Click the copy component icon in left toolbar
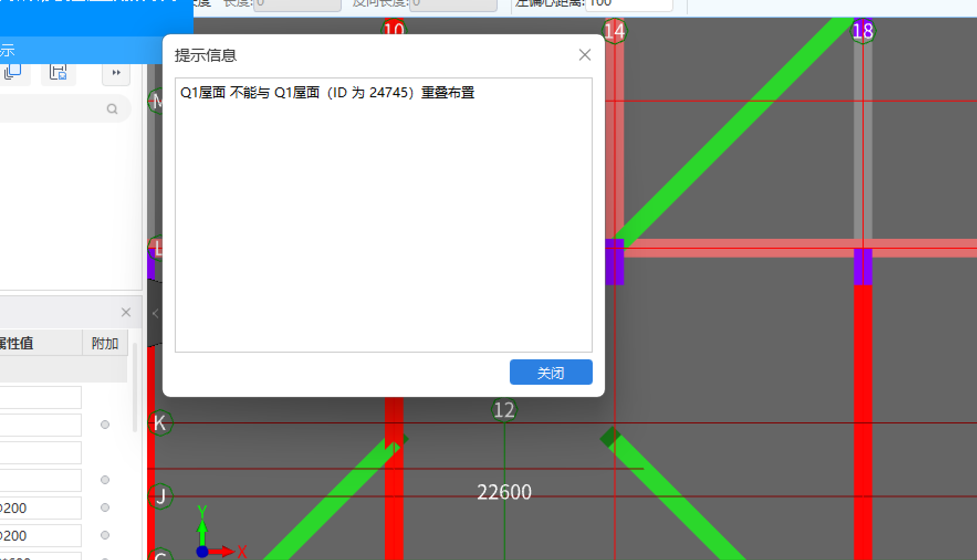This screenshot has height=560, width=977. click(x=12, y=71)
